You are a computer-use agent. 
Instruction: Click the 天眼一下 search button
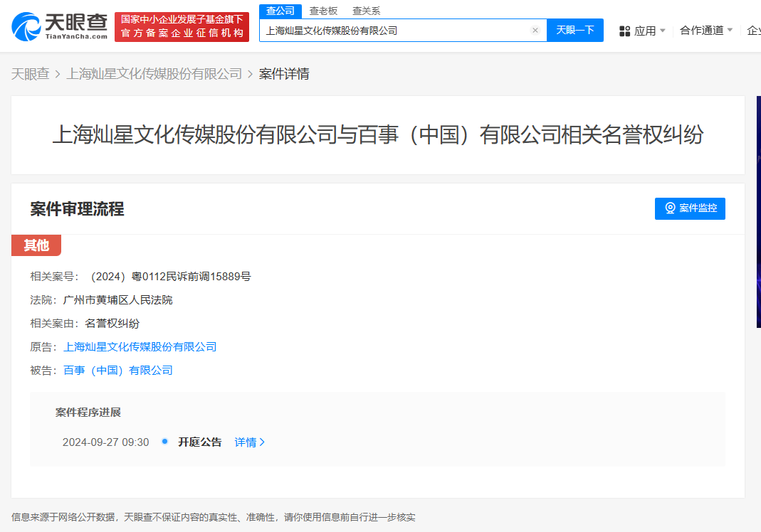coord(575,30)
